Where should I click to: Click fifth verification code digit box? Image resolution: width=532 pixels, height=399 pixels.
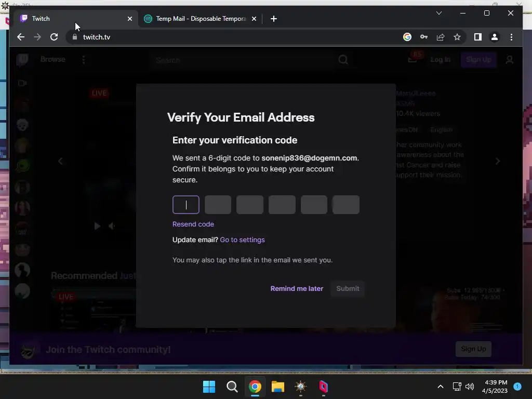coord(314,205)
